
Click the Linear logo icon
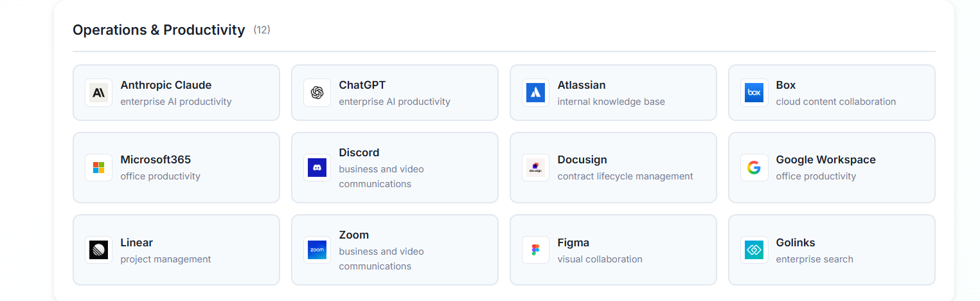98,250
